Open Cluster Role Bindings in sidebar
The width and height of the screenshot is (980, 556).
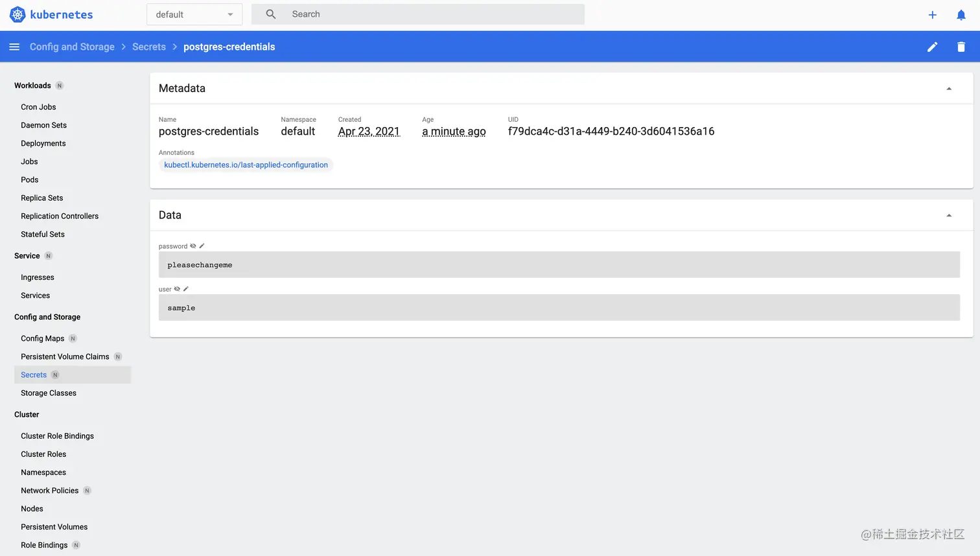[x=57, y=436]
